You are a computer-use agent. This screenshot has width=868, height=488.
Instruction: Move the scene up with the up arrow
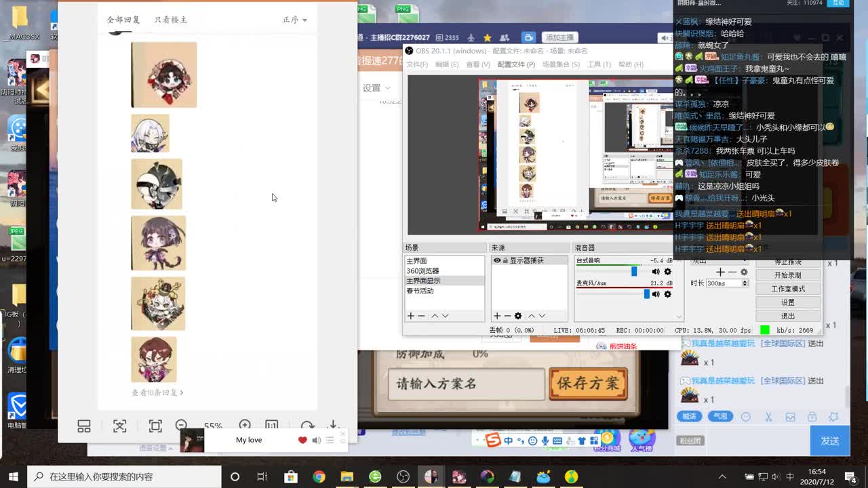click(x=435, y=316)
